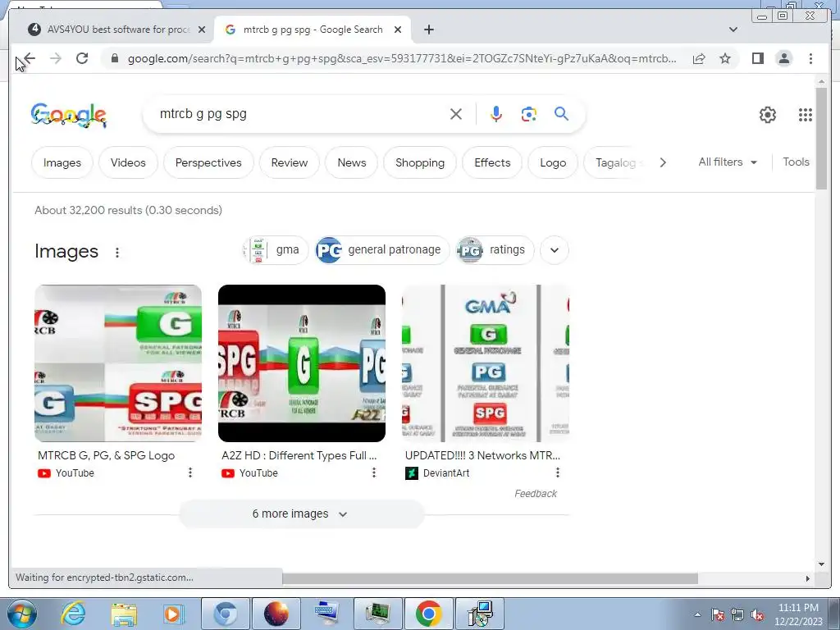Viewport: 840px width, 630px height.
Task: Mute volume icon in system tray
Action: coord(757,615)
